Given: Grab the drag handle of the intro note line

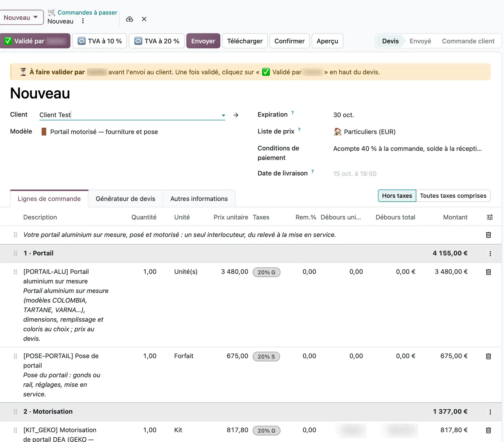Looking at the screenshot, I should click(x=15, y=235).
